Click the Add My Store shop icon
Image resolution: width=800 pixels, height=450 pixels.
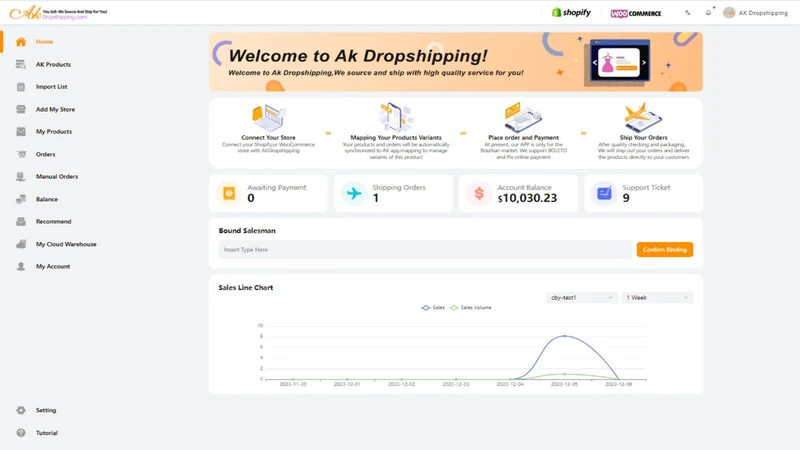21,109
